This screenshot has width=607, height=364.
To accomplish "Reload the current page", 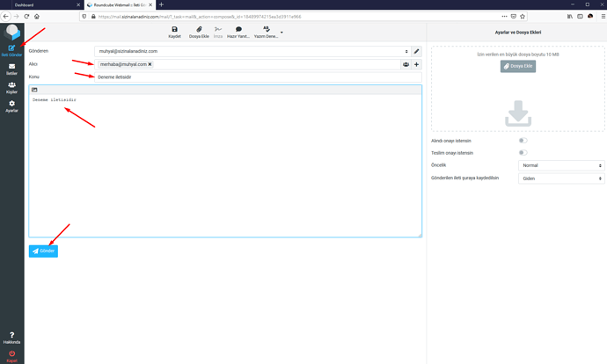I will (x=26, y=16).
